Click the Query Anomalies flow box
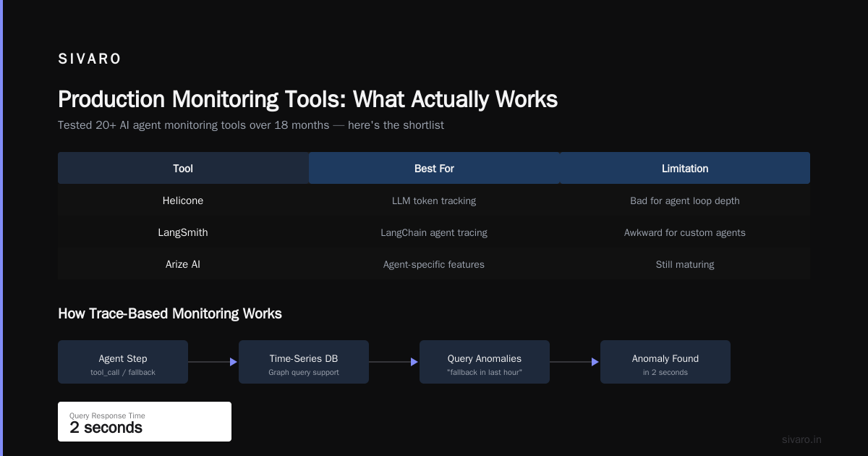 pos(485,362)
